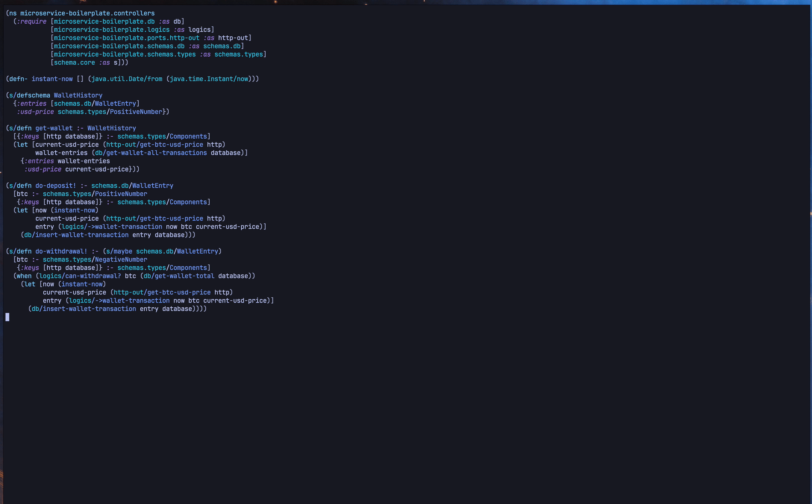
Task: Click the block cursor on the last line
Action: pos(7,317)
